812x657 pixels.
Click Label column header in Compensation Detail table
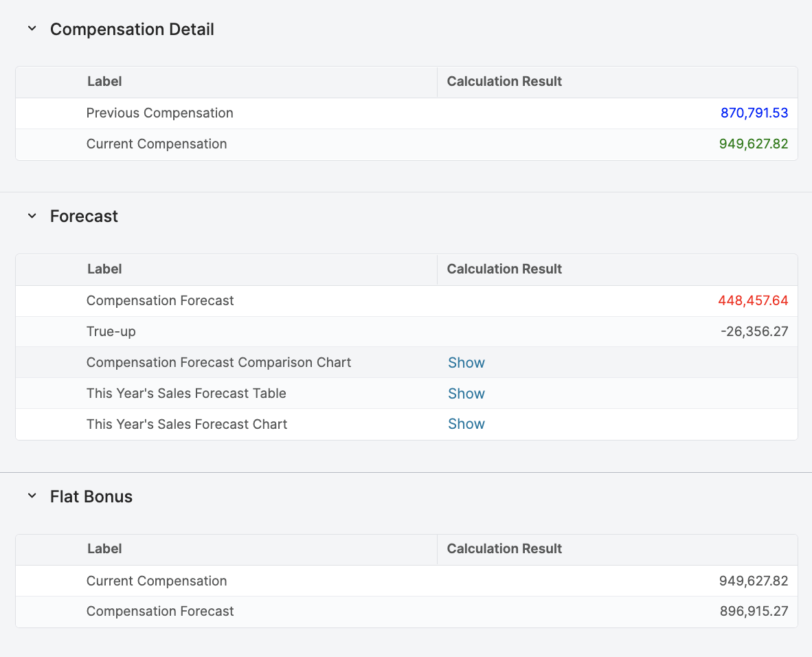(x=104, y=81)
